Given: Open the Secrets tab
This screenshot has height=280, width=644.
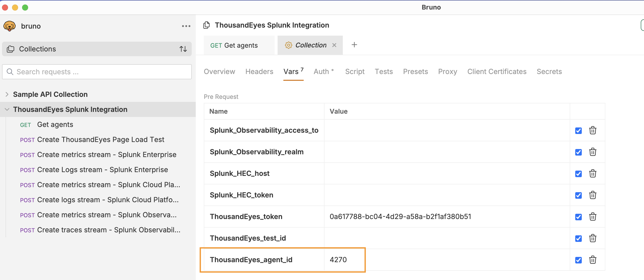Looking at the screenshot, I should pos(549,72).
